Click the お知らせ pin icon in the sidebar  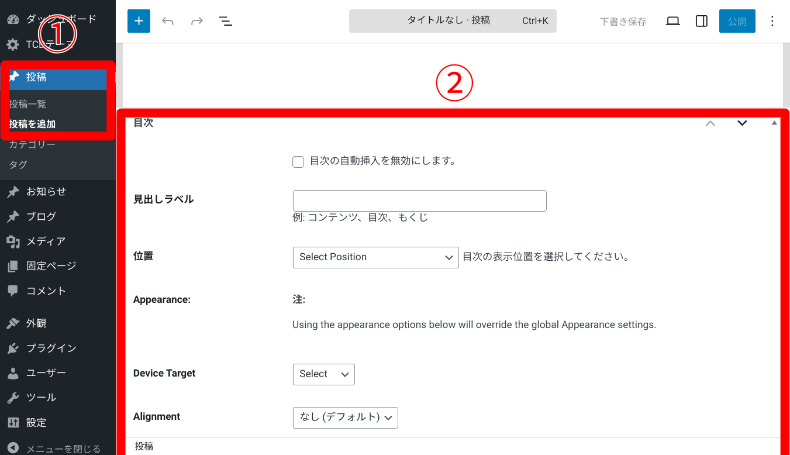click(13, 191)
